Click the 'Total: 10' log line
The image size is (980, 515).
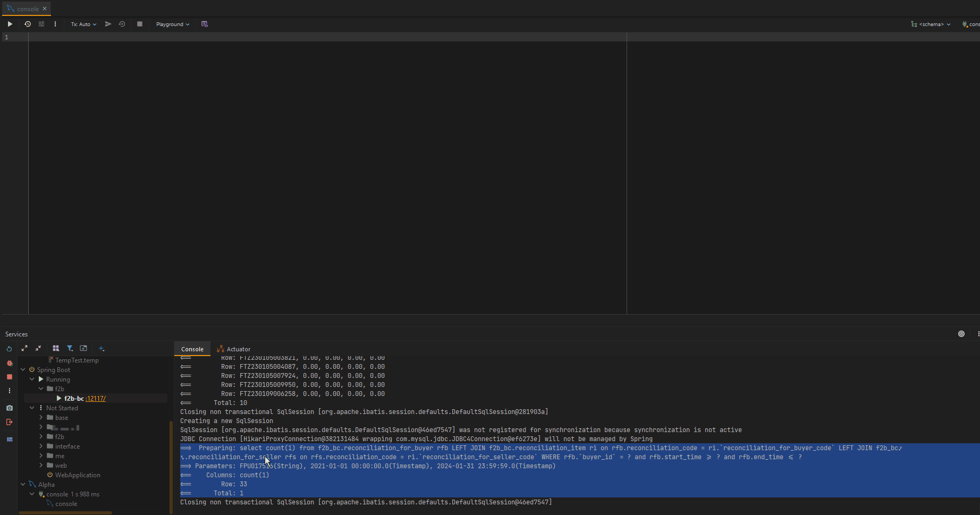(x=230, y=403)
